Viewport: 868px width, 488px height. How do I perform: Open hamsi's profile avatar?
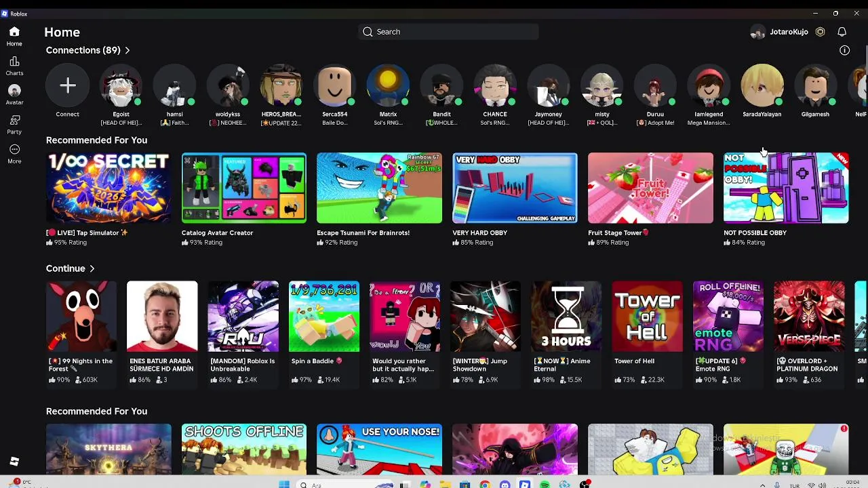[174, 85]
